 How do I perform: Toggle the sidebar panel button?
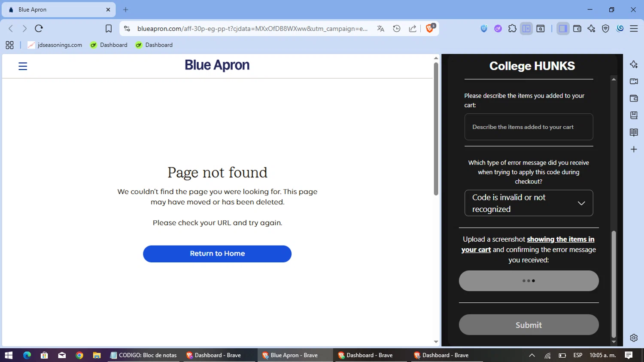click(563, 28)
